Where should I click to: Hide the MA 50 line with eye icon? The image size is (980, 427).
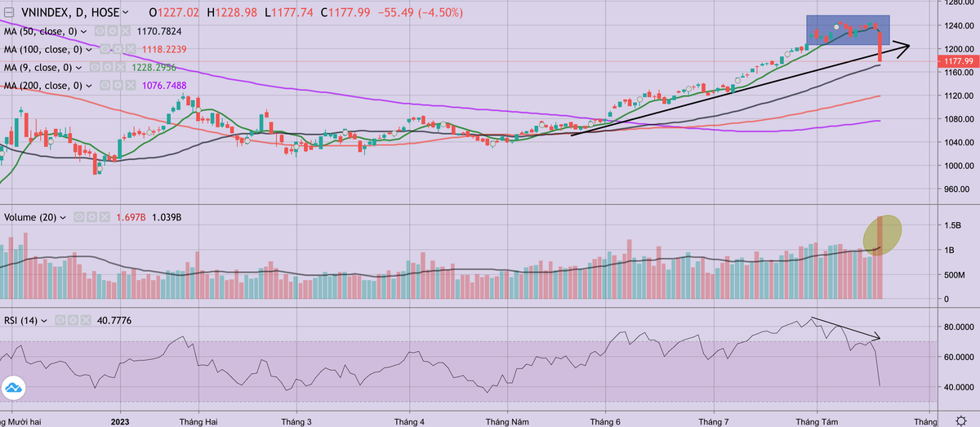point(98,32)
